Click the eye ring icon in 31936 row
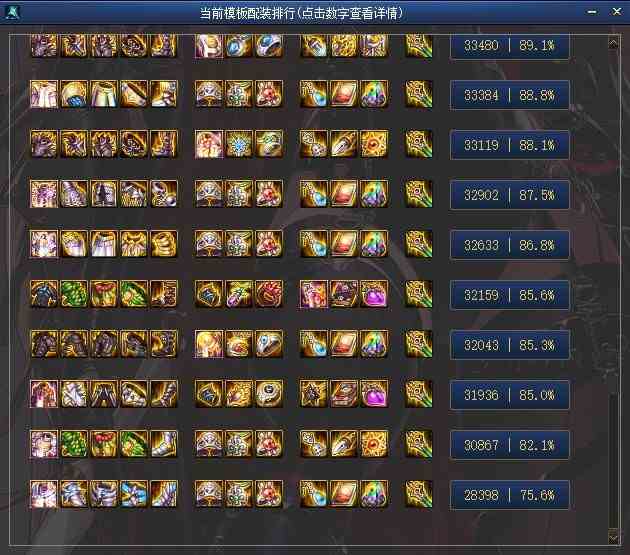Viewport: 630px width, 555px height. click(269, 394)
